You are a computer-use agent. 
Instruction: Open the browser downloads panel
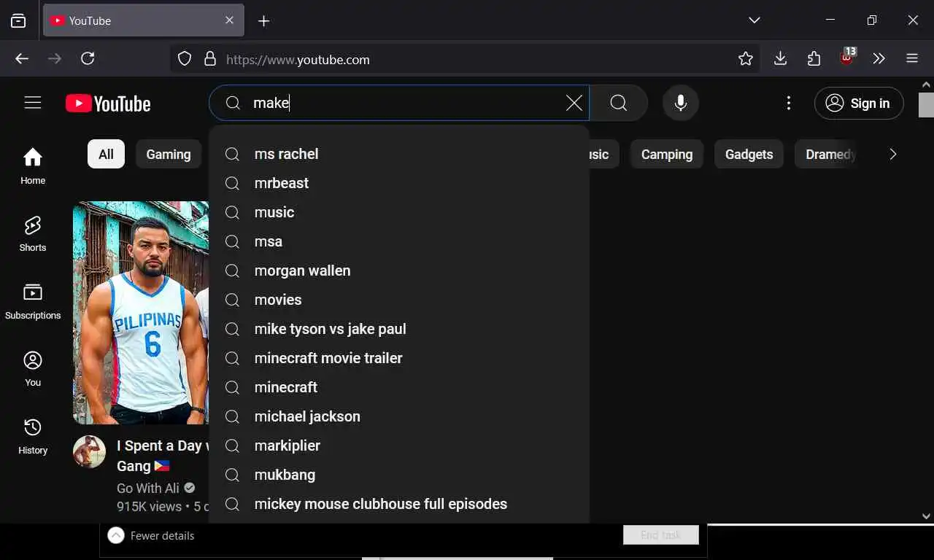(780, 58)
